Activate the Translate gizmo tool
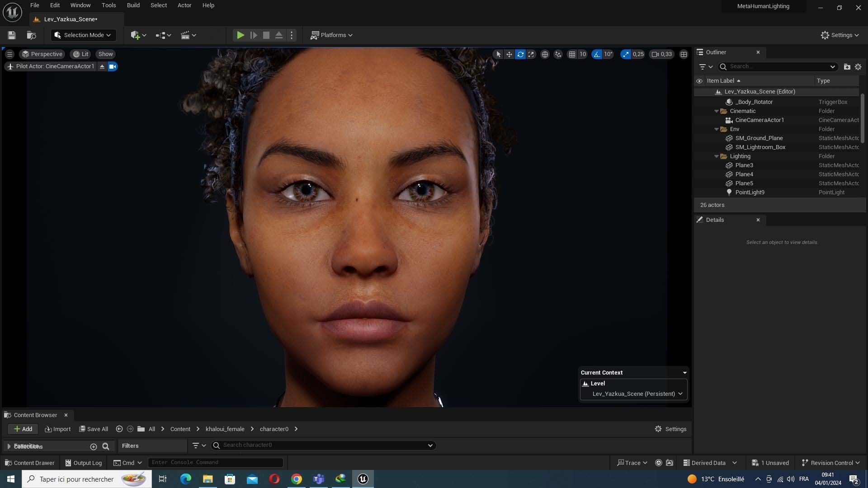 (509, 54)
